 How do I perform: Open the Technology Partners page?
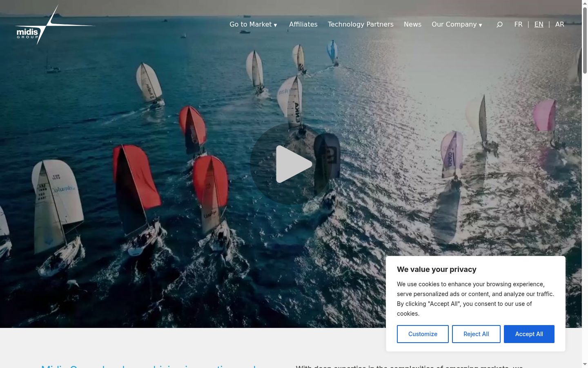point(361,25)
